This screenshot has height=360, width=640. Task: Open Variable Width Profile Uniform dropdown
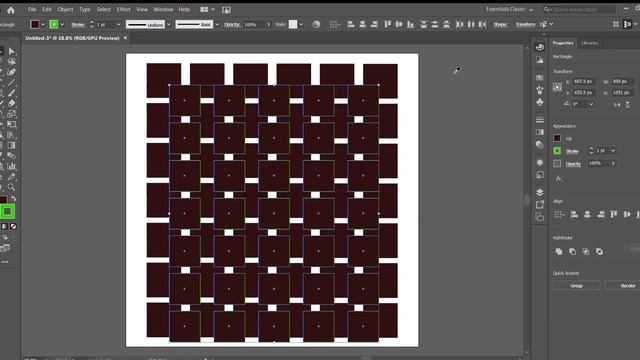[x=169, y=24]
